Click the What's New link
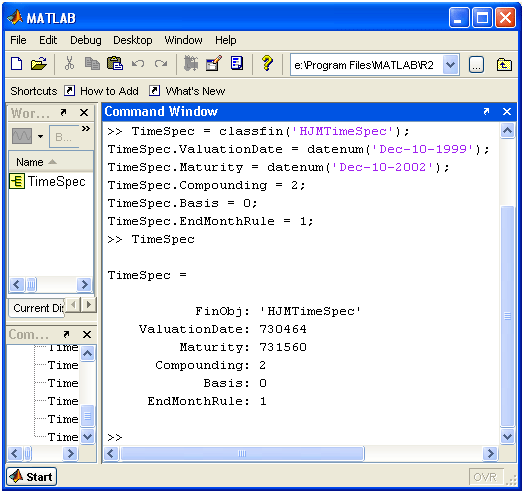Image resolution: width=524 pixels, height=493 pixels. [195, 91]
